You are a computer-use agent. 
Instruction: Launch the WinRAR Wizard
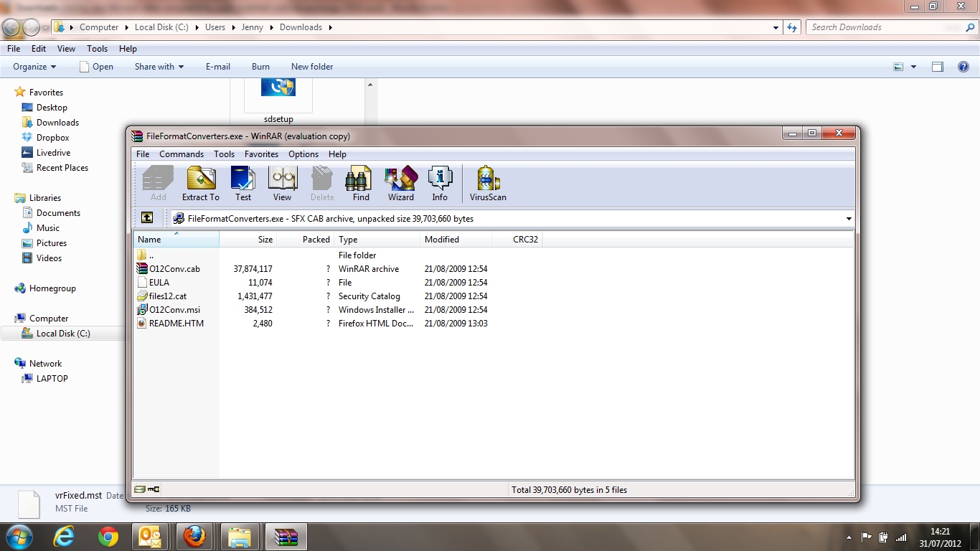pyautogui.click(x=400, y=184)
